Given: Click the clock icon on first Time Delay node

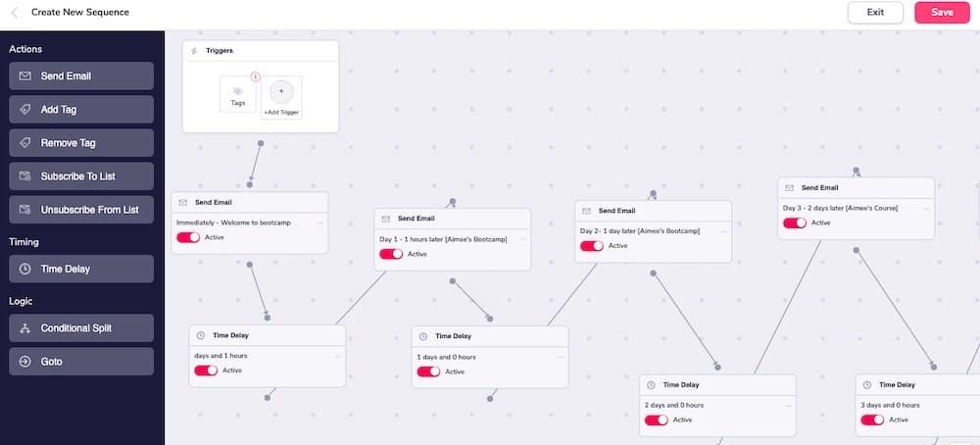Looking at the screenshot, I should 201,336.
